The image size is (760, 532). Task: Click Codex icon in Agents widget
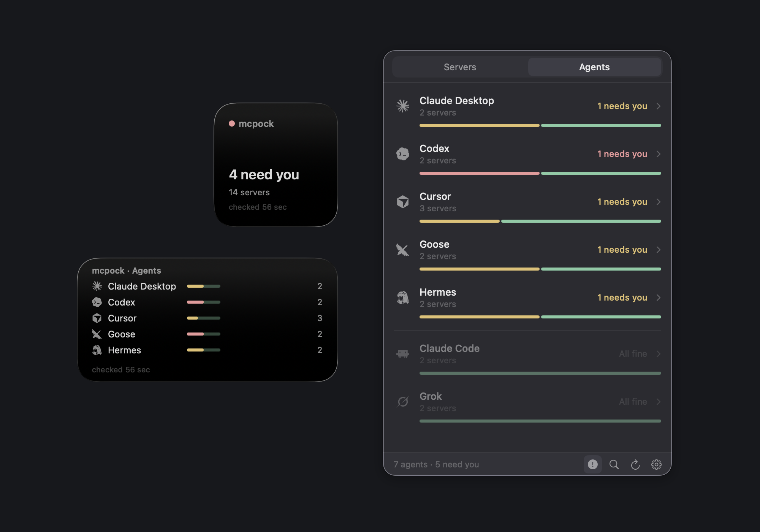tap(97, 302)
